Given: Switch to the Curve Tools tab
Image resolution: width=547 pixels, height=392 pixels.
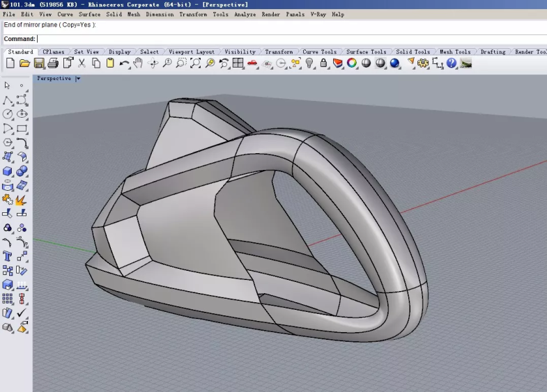Looking at the screenshot, I should (319, 52).
